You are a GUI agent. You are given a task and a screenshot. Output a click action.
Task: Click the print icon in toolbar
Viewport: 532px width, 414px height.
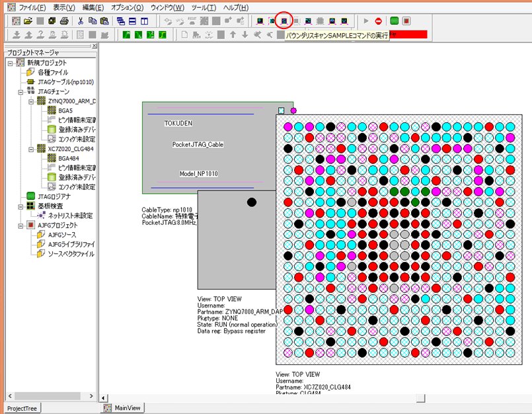[x=63, y=21]
